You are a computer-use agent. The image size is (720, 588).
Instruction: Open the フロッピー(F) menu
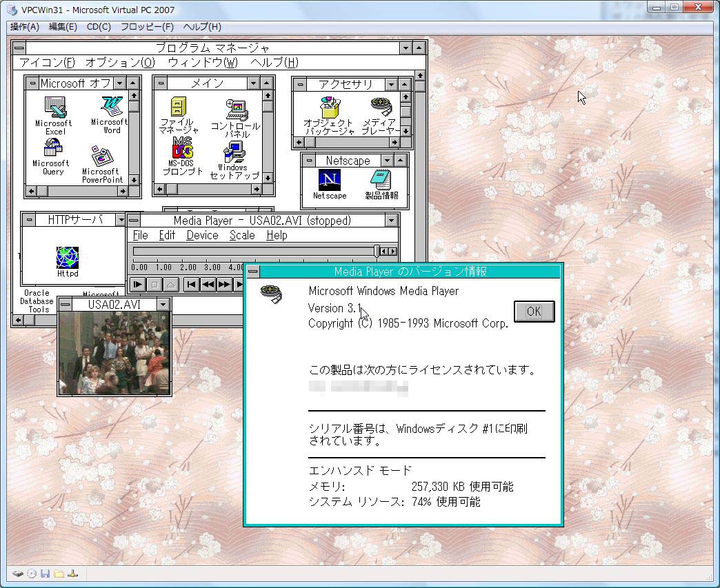(x=147, y=27)
